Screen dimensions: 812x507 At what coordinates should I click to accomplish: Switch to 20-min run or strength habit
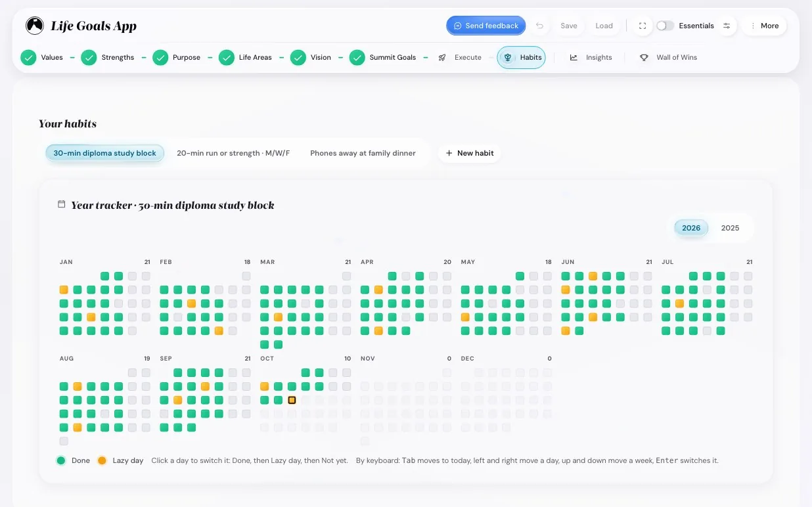coord(233,153)
